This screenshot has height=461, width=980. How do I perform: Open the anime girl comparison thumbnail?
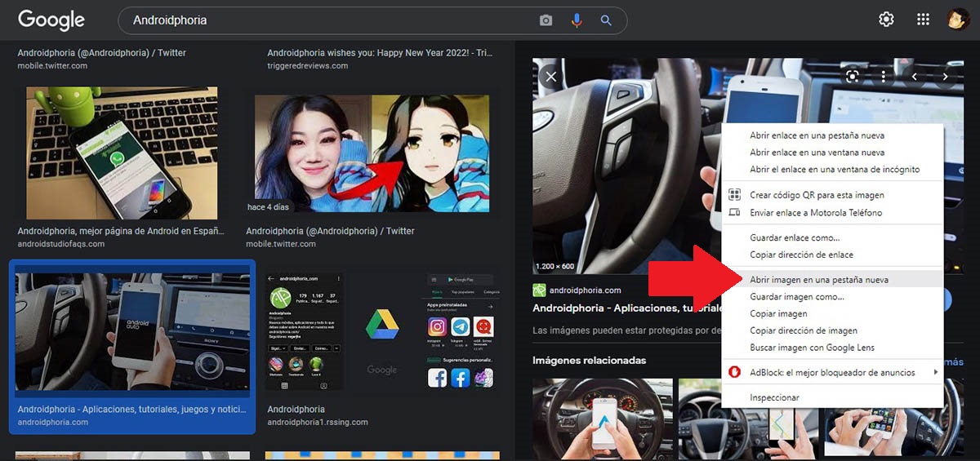tap(372, 153)
